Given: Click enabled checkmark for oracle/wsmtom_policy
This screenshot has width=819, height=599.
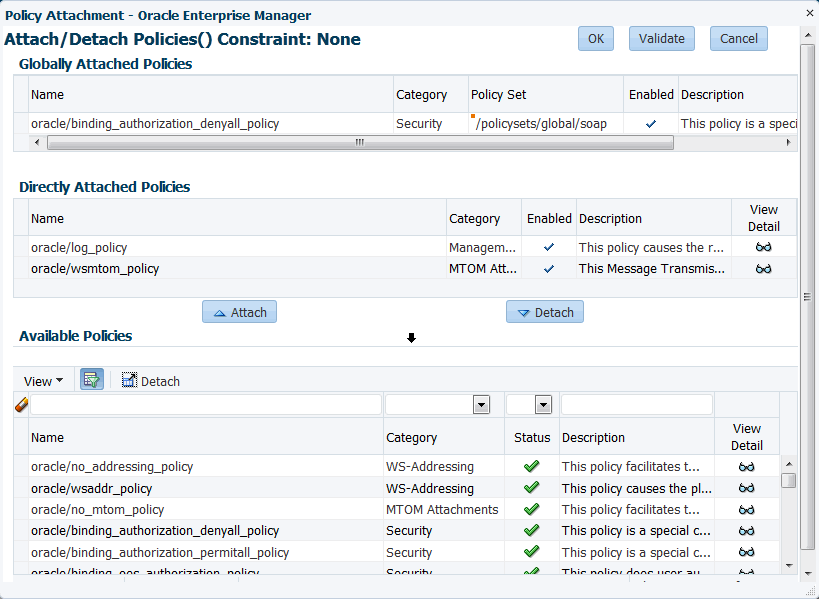Looking at the screenshot, I should pyautogui.click(x=548, y=269).
